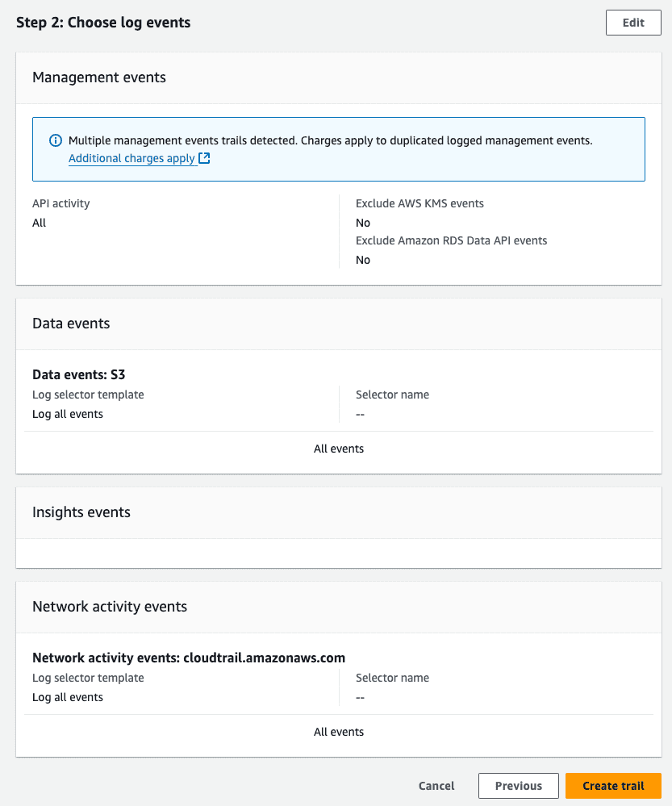Open the Additional charges apply link
Viewport: 672px width, 806px height.
[x=131, y=158]
